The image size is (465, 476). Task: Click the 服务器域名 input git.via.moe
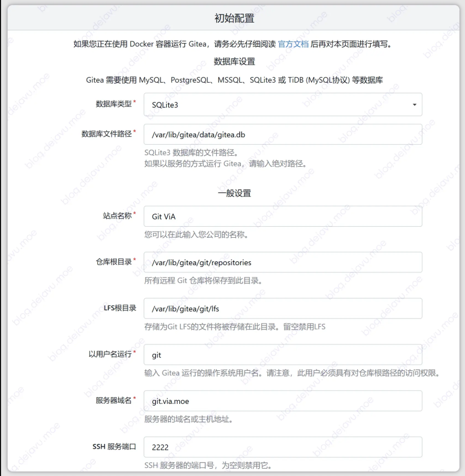(283, 401)
